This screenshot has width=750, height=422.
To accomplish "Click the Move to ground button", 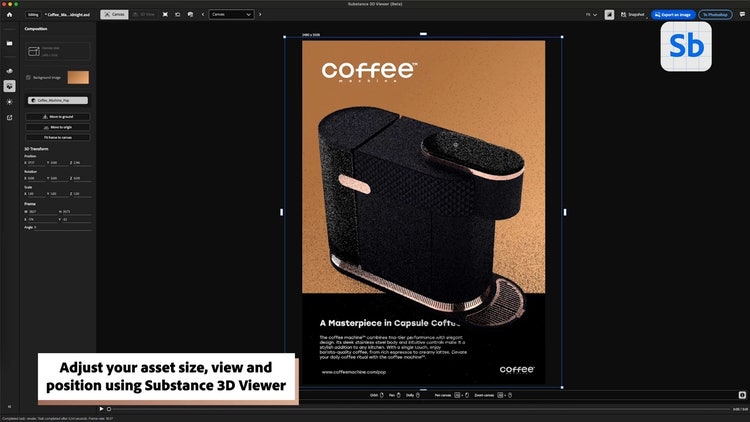I will pos(58,117).
